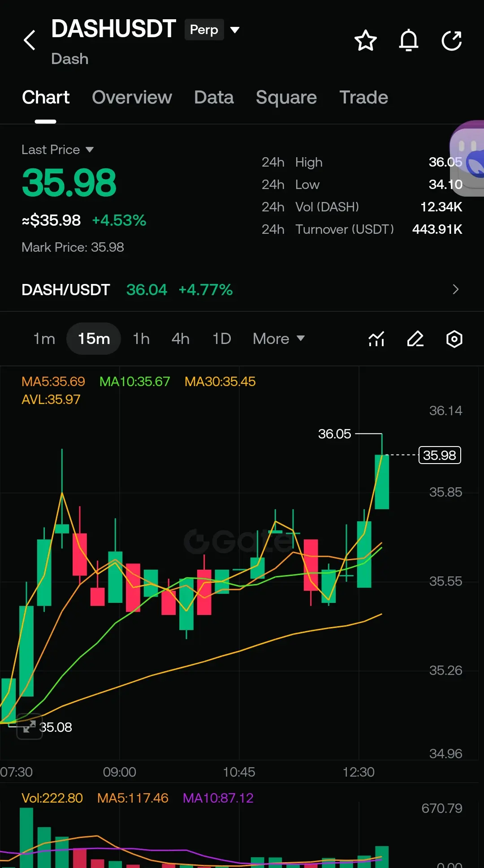Expand chart to fullscreen icon

click(30, 726)
